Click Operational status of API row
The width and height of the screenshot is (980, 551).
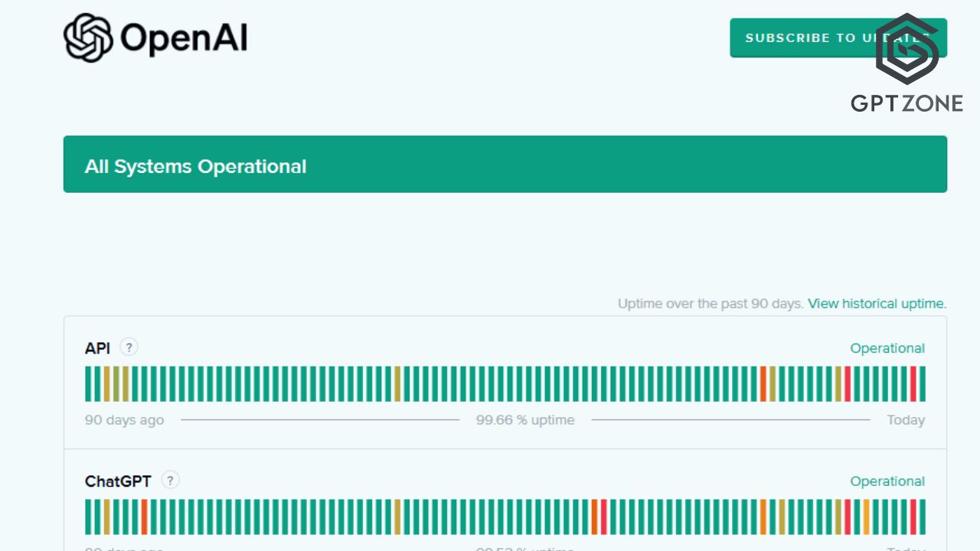(x=887, y=348)
